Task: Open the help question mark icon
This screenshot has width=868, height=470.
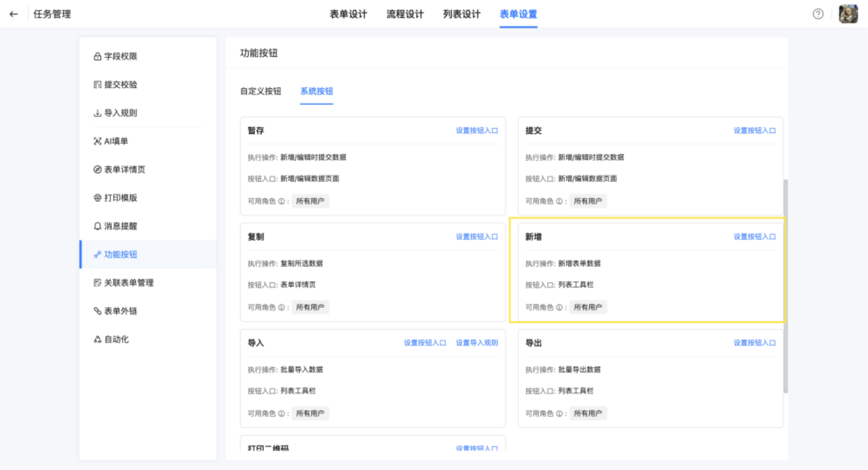Action: click(x=818, y=14)
